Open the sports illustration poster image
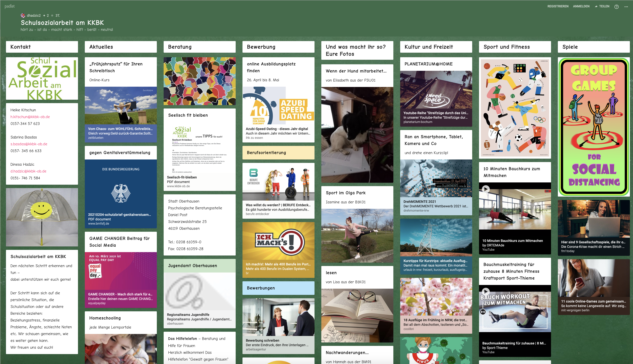This screenshot has width=633, height=364. [x=515, y=108]
